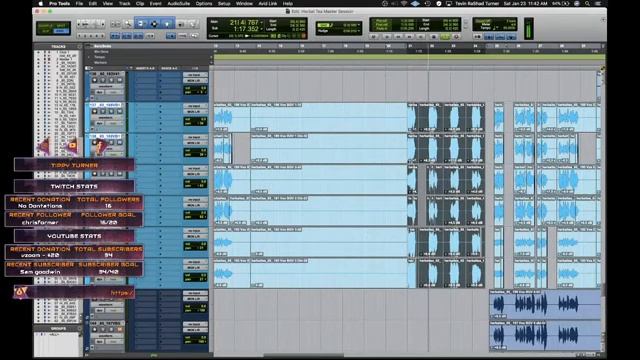Open the Avid Link menu
640x360 pixels.
pyautogui.click(x=268, y=3)
